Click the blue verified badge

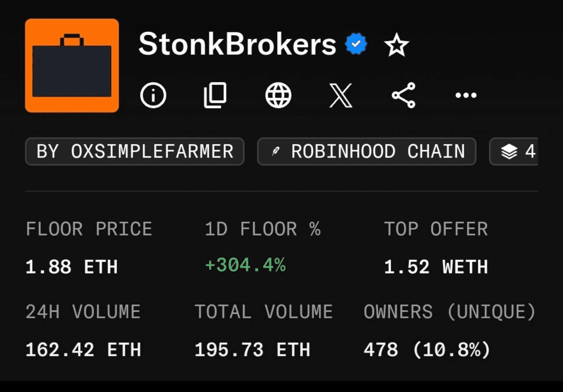click(356, 44)
